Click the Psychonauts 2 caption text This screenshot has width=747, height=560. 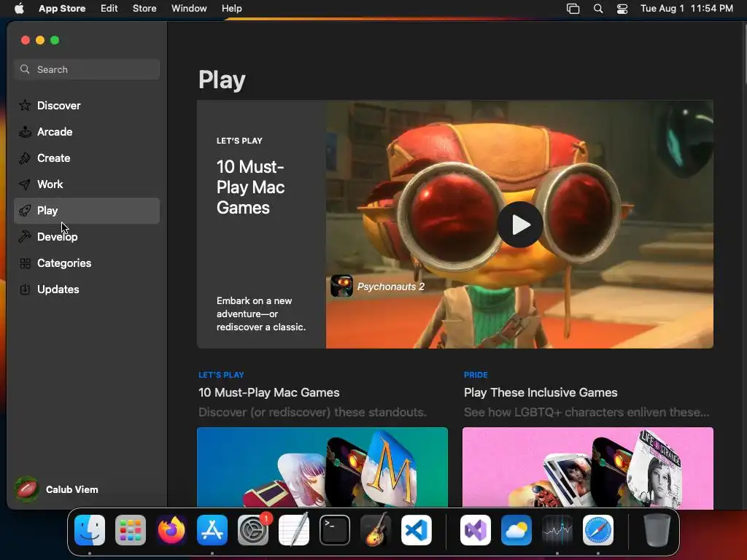391,287
